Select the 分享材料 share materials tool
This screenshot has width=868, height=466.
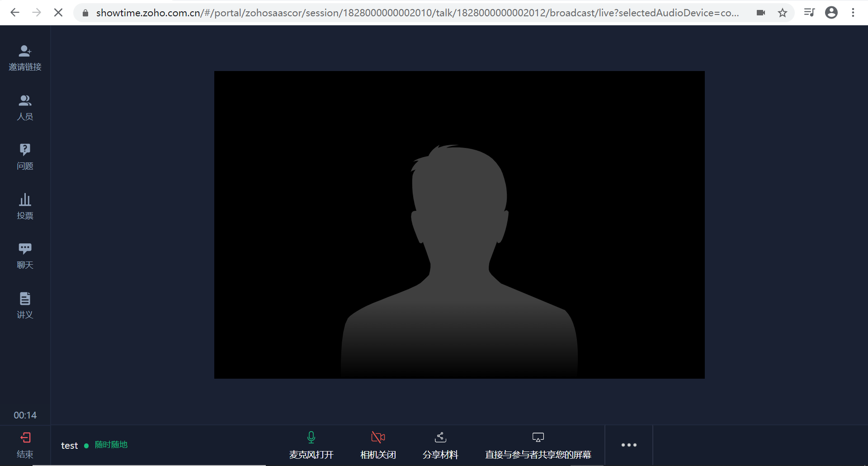pyautogui.click(x=440, y=445)
